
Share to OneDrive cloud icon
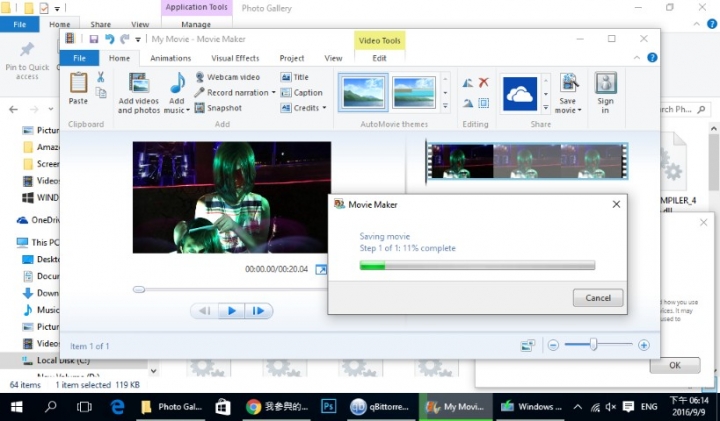point(520,94)
